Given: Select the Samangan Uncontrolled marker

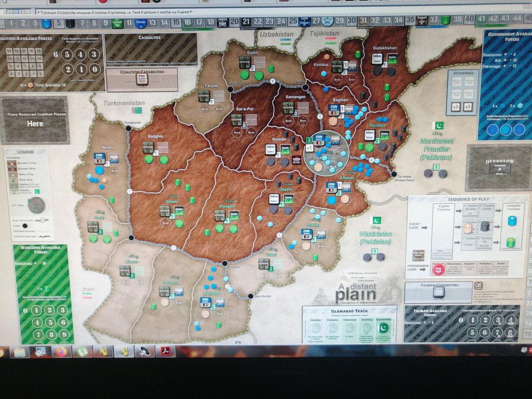Looking at the screenshot, I should point(288,108).
